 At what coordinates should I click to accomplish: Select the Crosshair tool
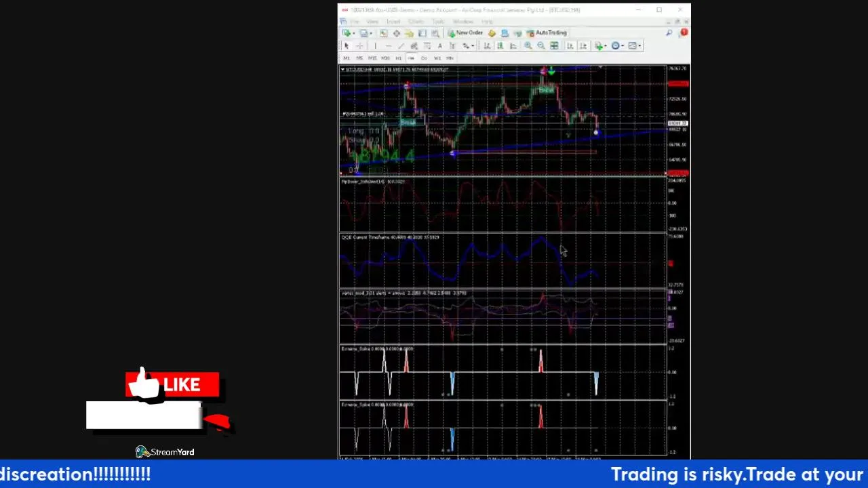(x=359, y=45)
